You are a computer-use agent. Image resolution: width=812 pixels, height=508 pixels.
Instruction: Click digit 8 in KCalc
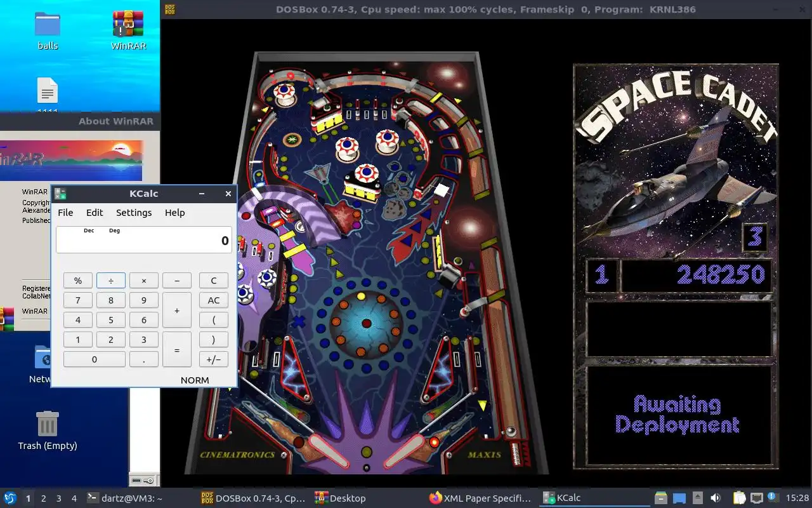click(x=111, y=300)
